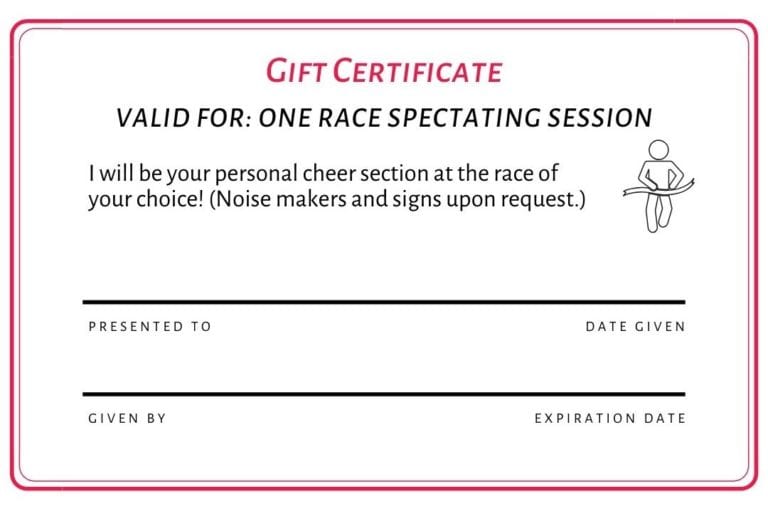768x516 pixels.
Task: Click the Given By label
Action: 127,419
